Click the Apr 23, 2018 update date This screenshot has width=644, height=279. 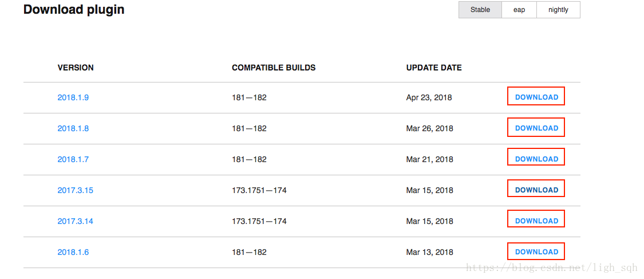429,98
